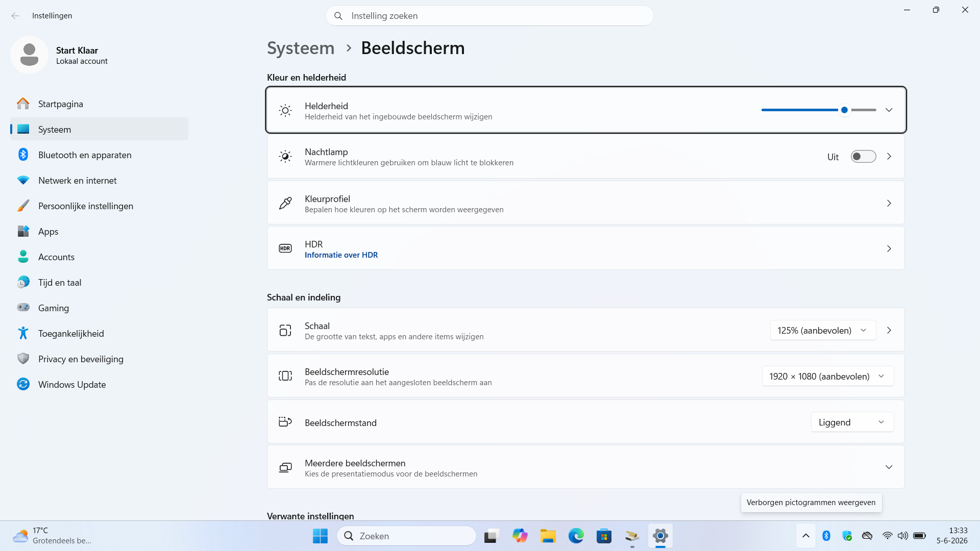The height and width of the screenshot is (551, 980).
Task: Open Task View on the taskbar
Action: pos(491,536)
